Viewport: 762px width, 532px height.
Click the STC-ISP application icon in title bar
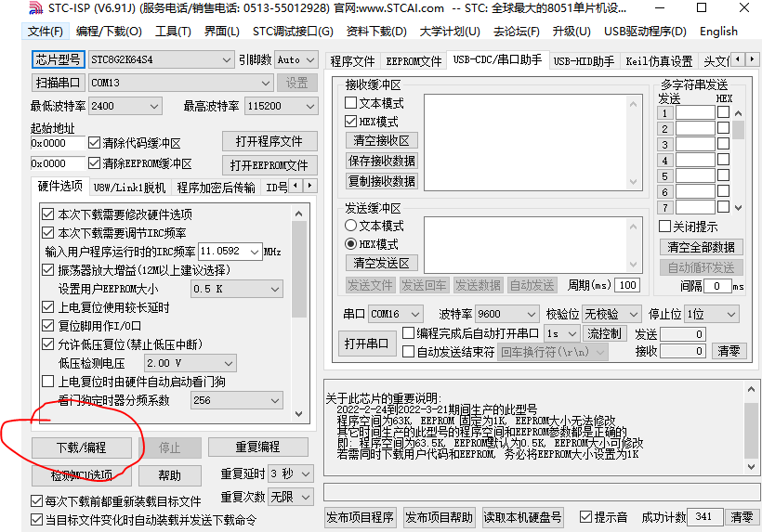[35, 8]
